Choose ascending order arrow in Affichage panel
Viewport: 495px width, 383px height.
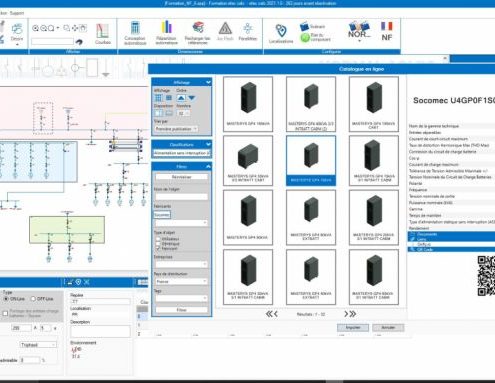(x=181, y=98)
